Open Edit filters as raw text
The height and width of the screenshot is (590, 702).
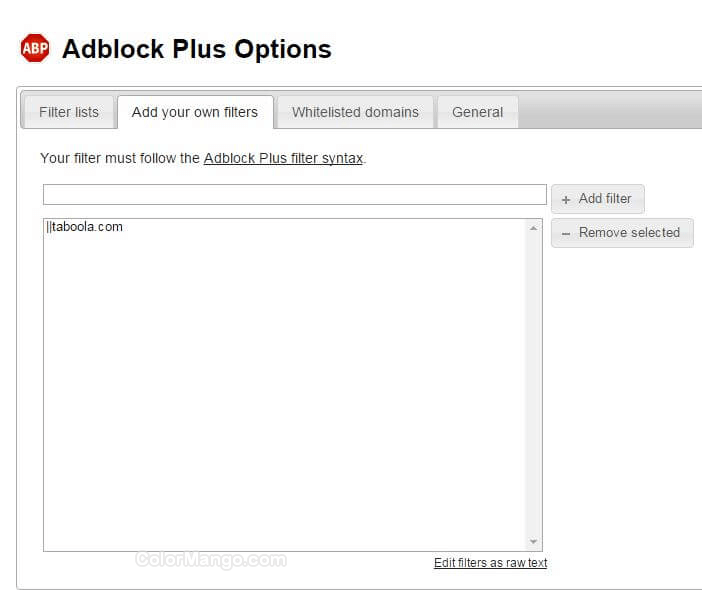pos(490,563)
